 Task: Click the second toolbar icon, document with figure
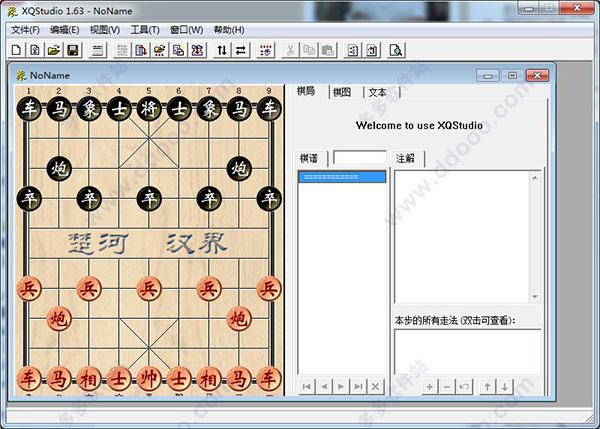tap(35, 50)
